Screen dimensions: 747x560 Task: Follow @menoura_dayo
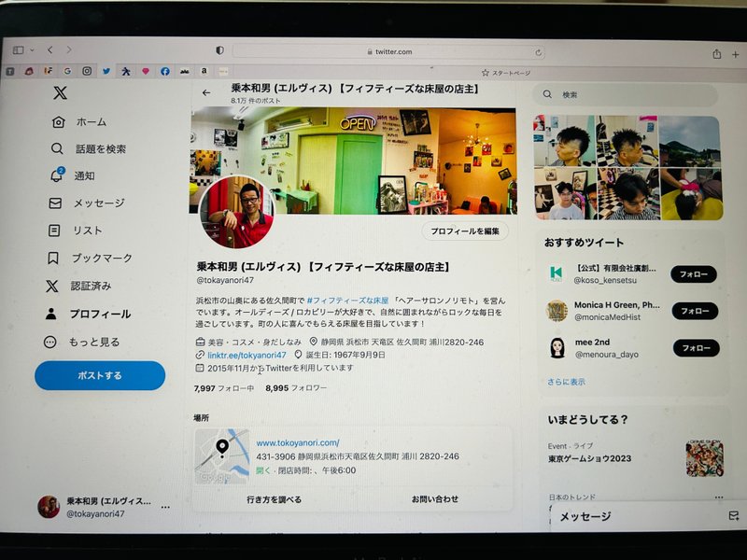tap(696, 348)
